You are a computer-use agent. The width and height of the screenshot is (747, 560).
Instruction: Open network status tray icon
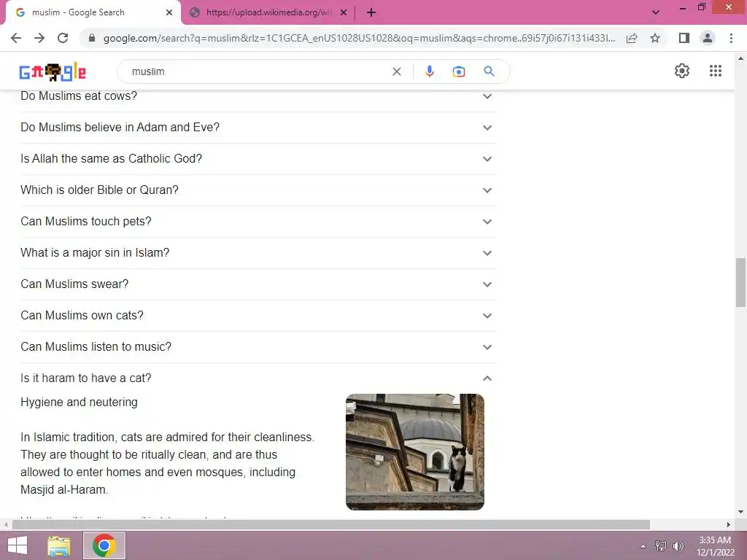point(661,546)
